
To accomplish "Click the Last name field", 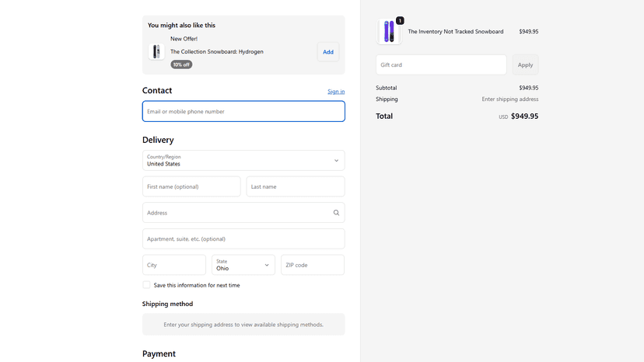I will [x=296, y=186].
